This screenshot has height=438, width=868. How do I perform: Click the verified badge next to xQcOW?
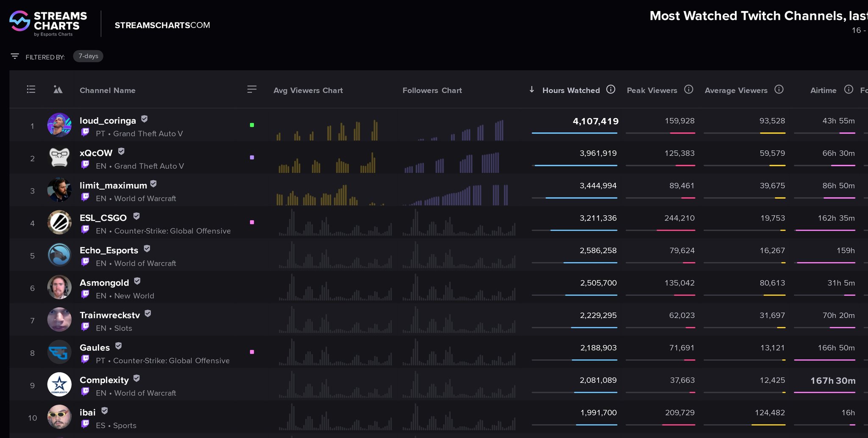[121, 151]
